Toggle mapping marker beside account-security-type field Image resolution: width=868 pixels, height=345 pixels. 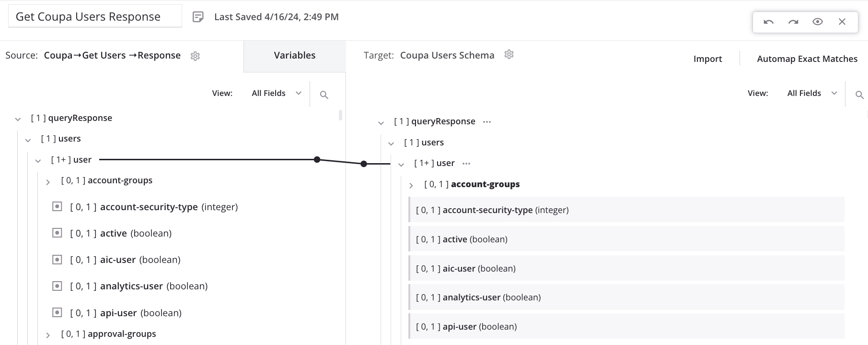click(x=57, y=206)
